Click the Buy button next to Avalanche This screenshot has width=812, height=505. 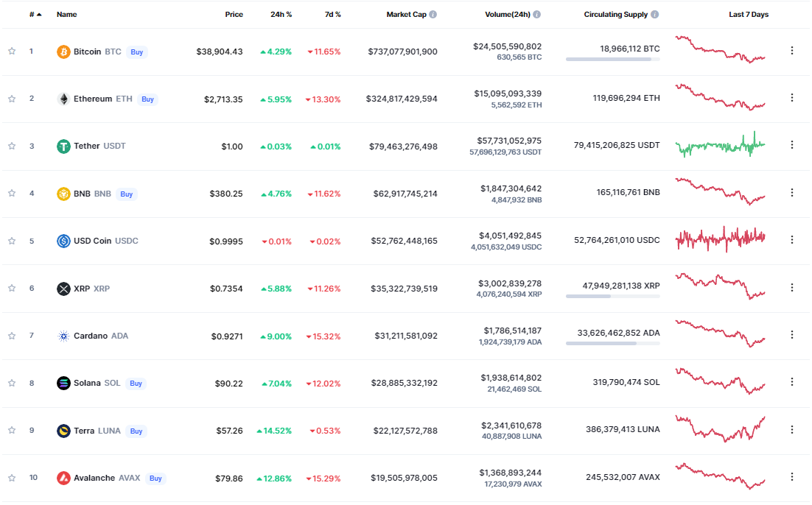[155, 478]
